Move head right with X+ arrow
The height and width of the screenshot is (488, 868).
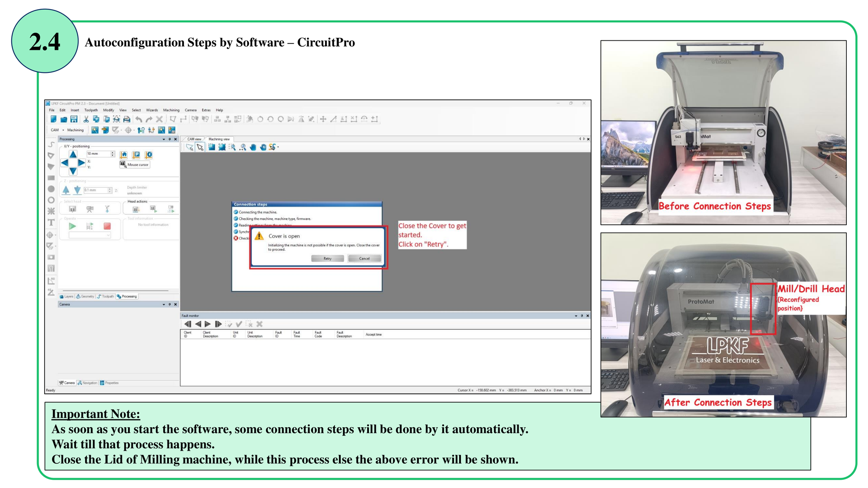click(82, 163)
